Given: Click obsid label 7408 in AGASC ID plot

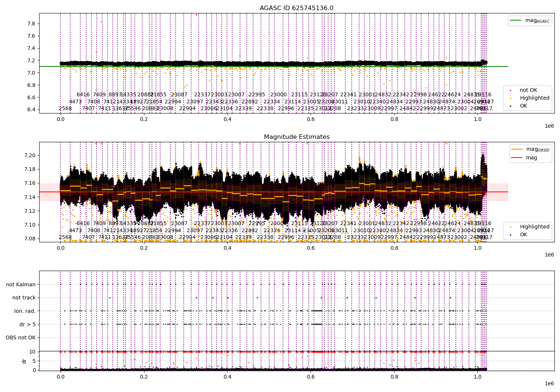Looking at the screenshot, I should pos(94,102).
